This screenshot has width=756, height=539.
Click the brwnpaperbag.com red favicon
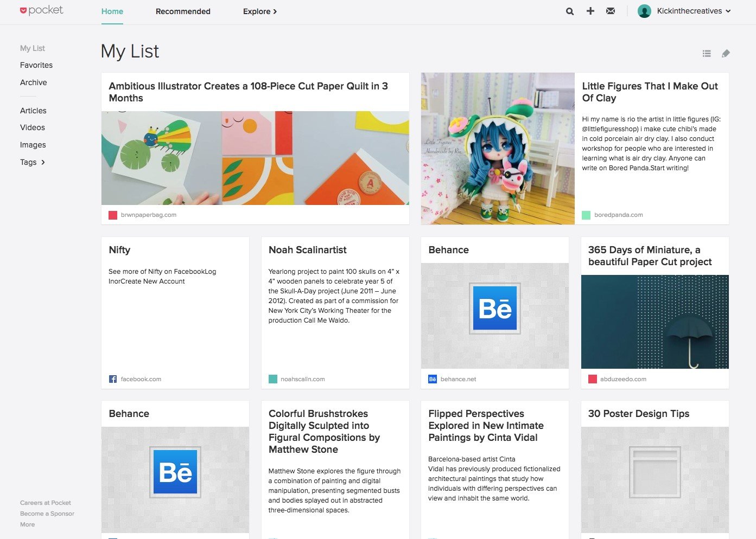click(x=113, y=215)
